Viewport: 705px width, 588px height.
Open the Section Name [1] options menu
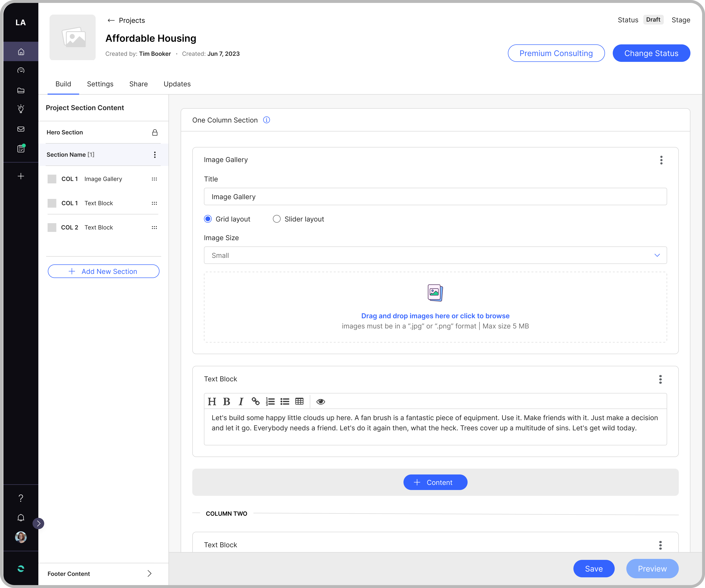click(x=155, y=155)
